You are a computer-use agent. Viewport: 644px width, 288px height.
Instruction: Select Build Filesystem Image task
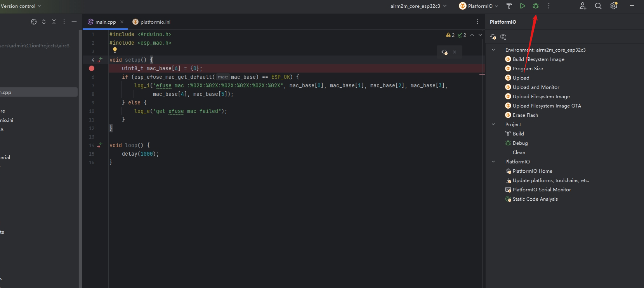535,59
